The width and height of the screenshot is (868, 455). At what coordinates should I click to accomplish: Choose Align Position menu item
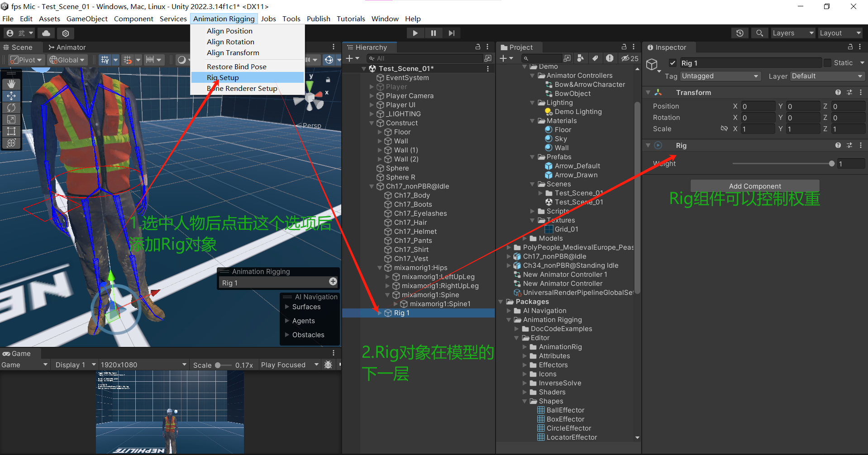coord(248,31)
